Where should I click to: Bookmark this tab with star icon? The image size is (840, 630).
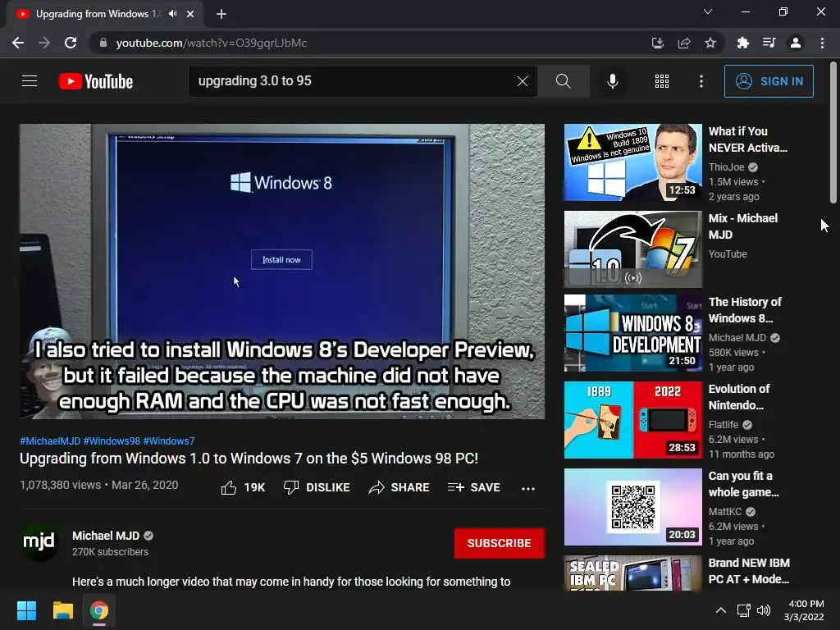[710, 43]
